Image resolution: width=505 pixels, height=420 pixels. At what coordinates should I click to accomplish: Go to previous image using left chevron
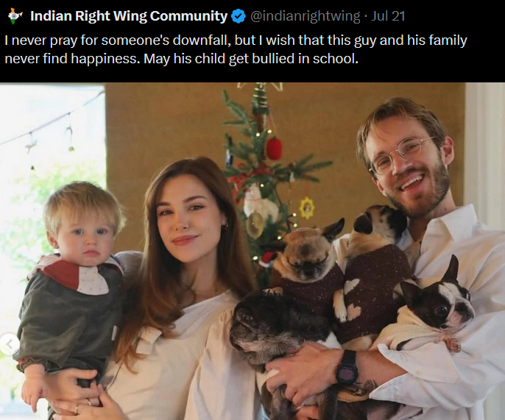coord(10,344)
